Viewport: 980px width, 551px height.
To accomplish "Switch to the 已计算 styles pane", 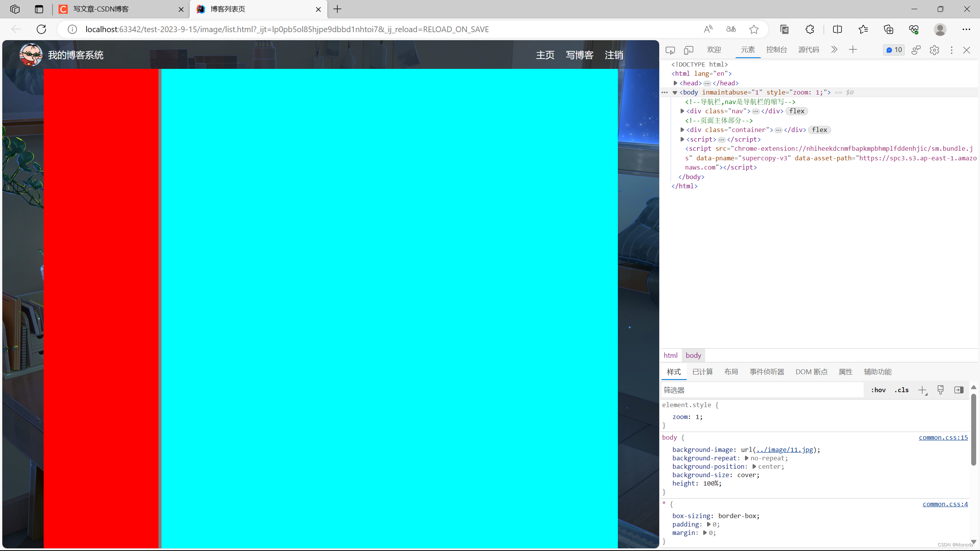I will pyautogui.click(x=702, y=372).
